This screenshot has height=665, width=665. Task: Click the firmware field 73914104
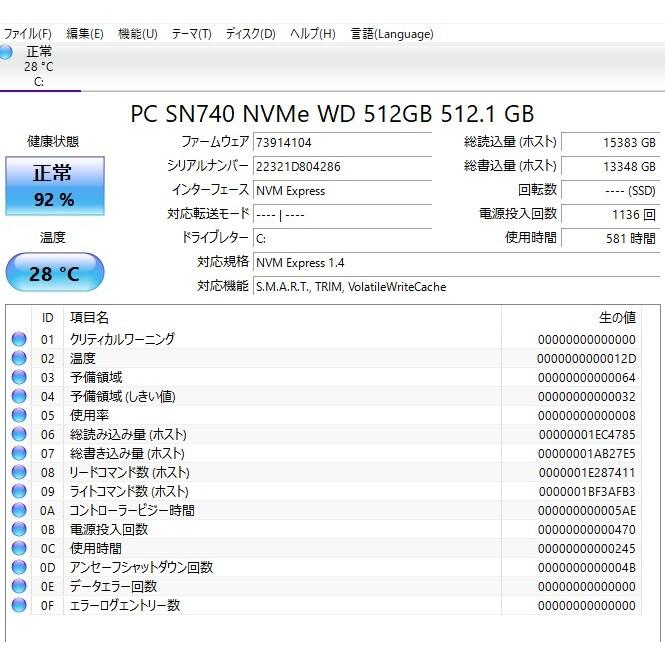pos(343,142)
